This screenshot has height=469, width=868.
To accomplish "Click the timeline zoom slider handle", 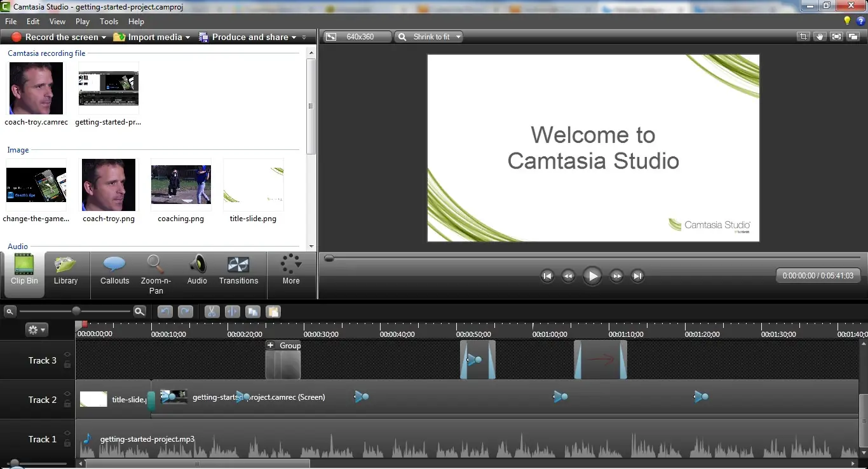I will pos(76,311).
